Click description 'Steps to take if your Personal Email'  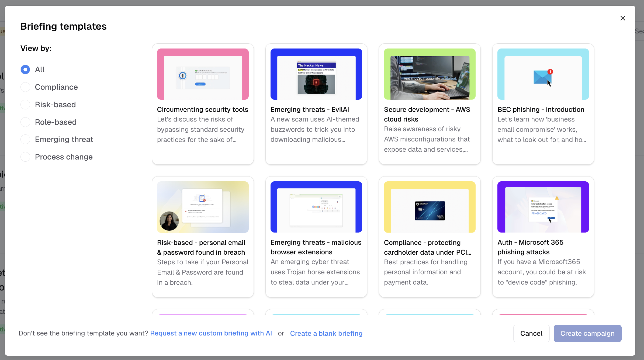point(203,272)
